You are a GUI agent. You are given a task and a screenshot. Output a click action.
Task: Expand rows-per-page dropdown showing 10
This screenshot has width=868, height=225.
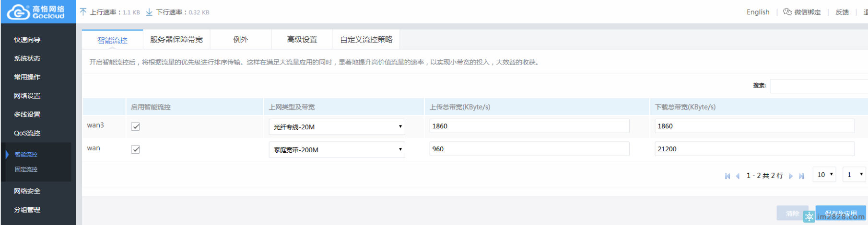tap(824, 175)
